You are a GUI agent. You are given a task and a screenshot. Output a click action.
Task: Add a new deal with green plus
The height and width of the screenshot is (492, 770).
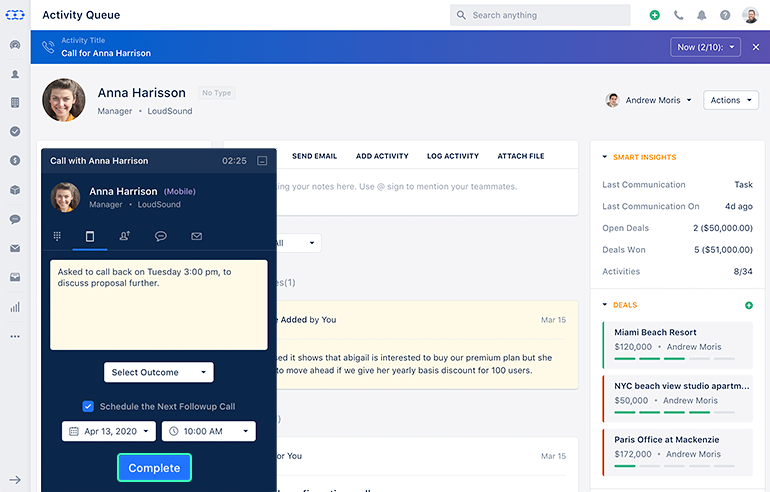pyautogui.click(x=749, y=305)
